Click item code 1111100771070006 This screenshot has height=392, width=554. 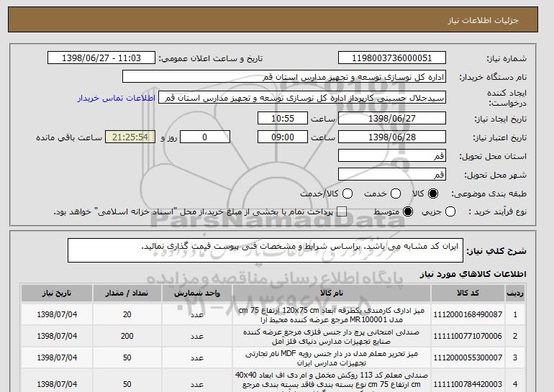468,336
